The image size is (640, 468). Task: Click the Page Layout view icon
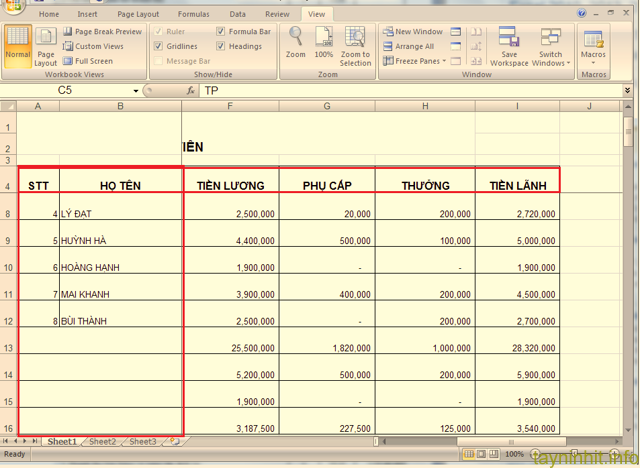coord(46,47)
